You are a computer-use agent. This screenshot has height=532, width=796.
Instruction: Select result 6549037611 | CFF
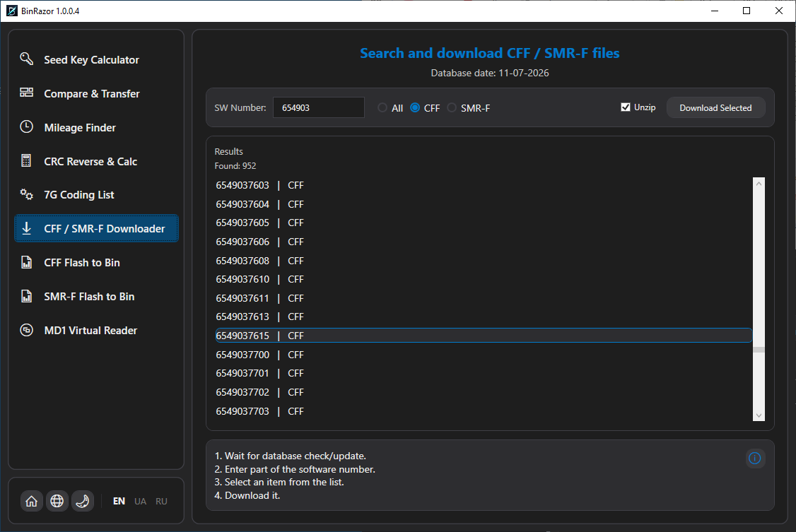pyautogui.click(x=484, y=298)
